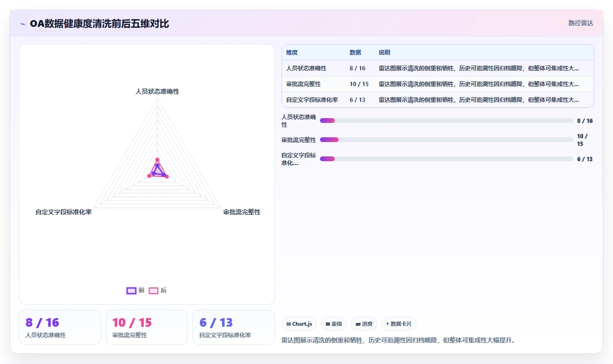Image resolution: width=613 pixels, height=364 pixels.
Task: Open the 6 / 13 自定义字段标准化率 data card
Action: point(234,327)
